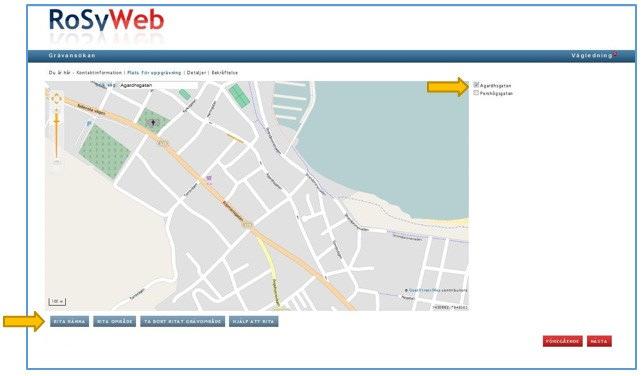The width and height of the screenshot is (644, 376).
Task: Click the monument icon in green park
Action: [x=153, y=122]
